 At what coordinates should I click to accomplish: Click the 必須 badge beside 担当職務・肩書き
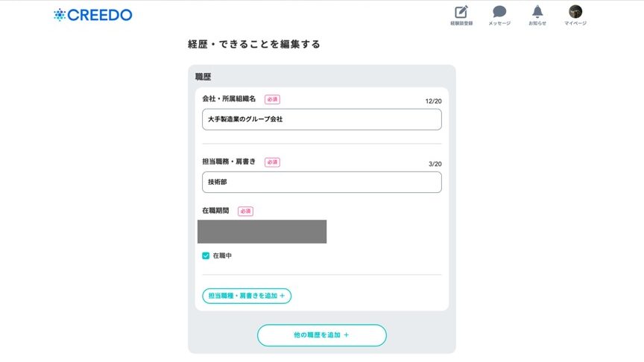pos(272,162)
